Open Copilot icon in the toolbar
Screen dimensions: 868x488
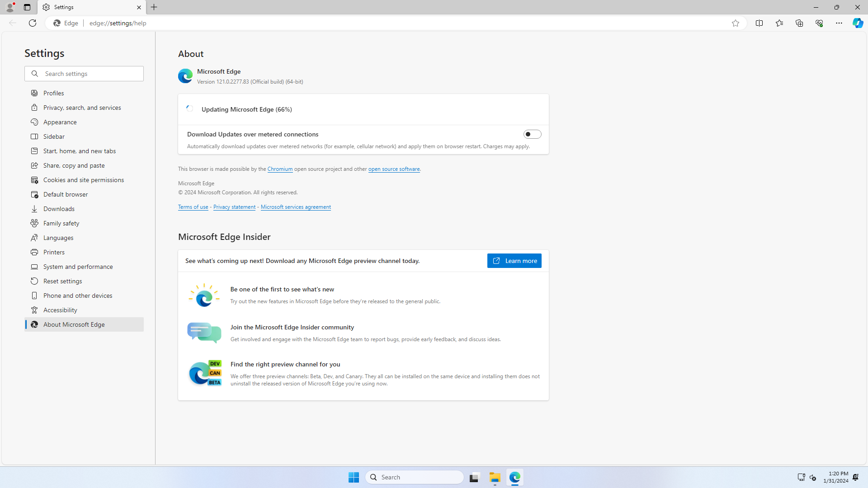coord(858,23)
